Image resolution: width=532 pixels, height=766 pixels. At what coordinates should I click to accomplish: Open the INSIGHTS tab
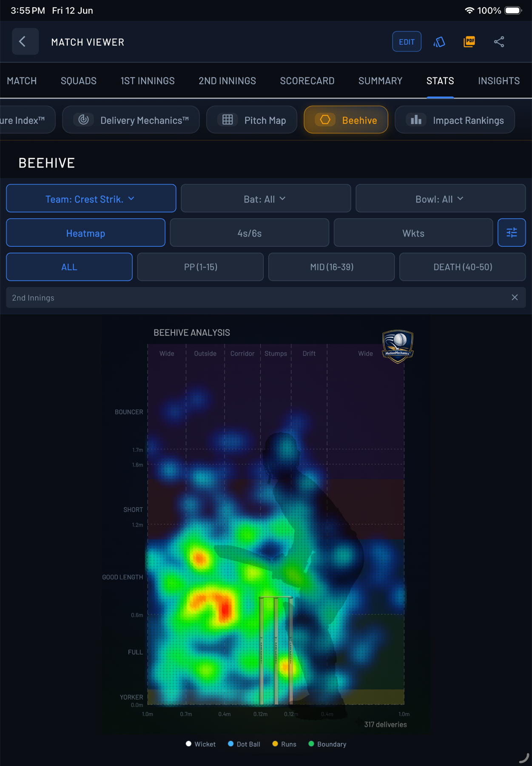499,81
